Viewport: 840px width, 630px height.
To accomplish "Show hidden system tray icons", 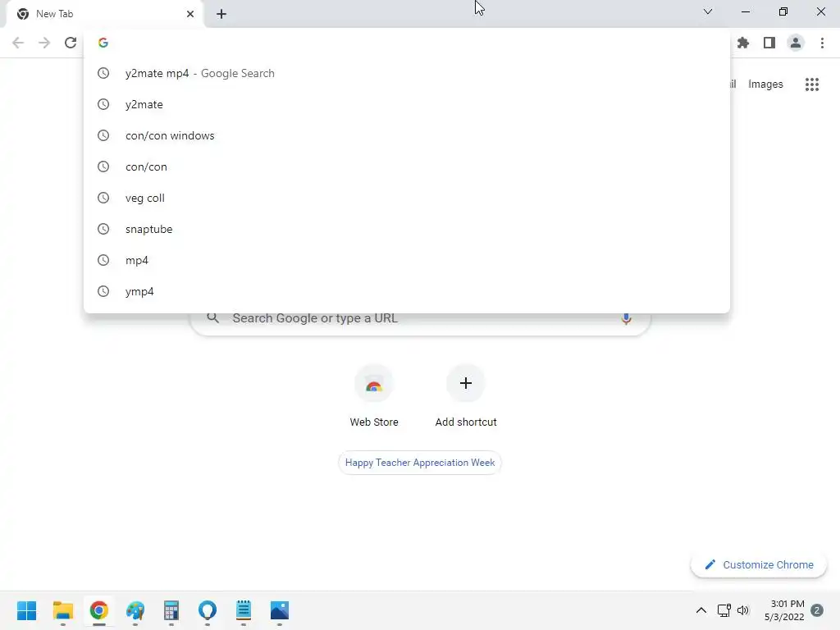I will pos(701,610).
